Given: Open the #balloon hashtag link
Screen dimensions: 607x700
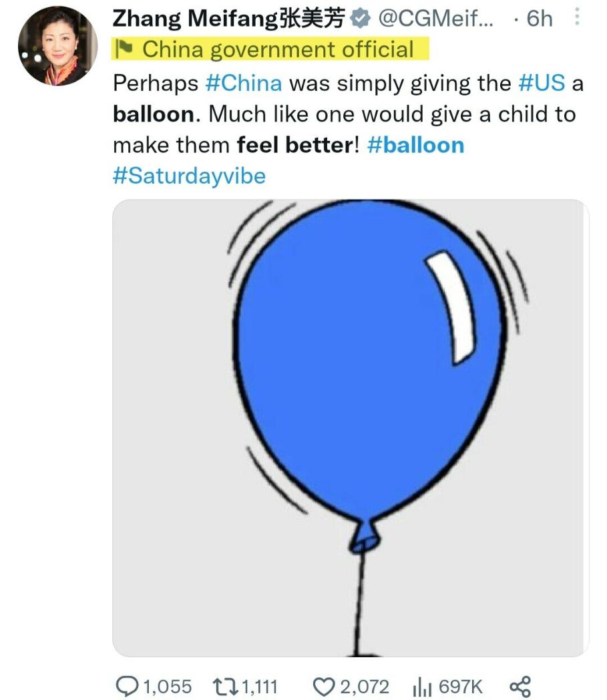Looking at the screenshot, I should tap(415, 146).
